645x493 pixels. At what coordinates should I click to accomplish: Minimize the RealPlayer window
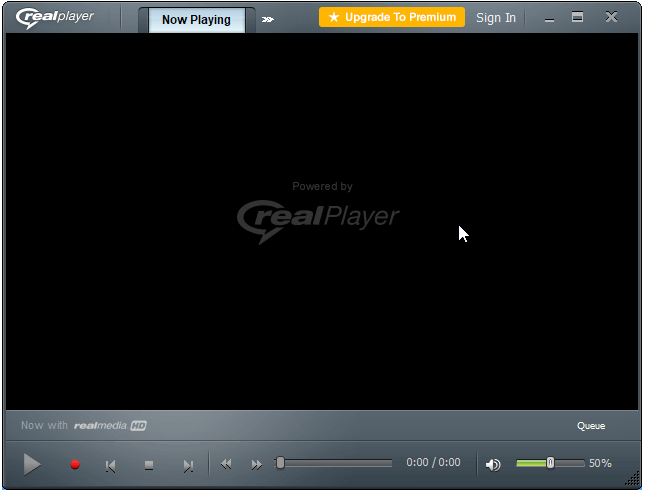point(549,18)
